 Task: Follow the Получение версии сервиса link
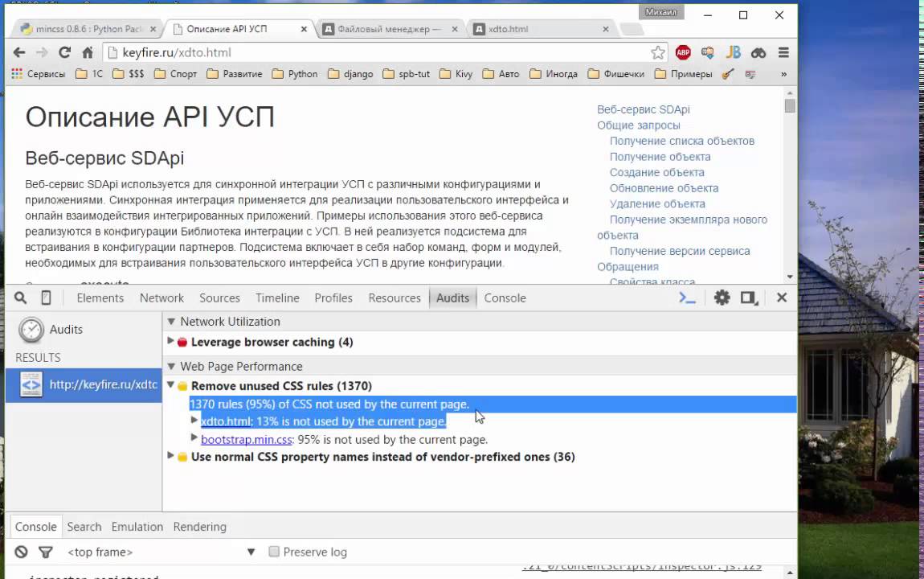(x=680, y=251)
